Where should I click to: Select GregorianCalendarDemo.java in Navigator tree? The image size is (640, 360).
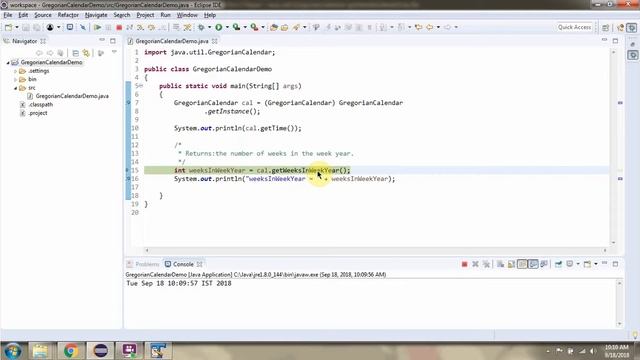click(72, 96)
